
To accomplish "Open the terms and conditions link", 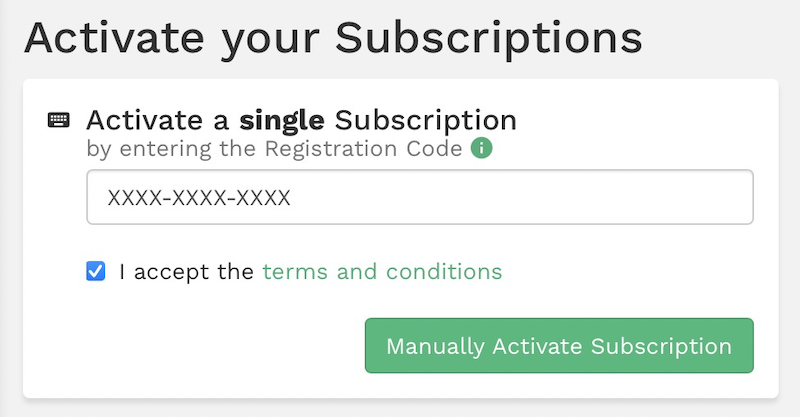I will click(x=382, y=271).
